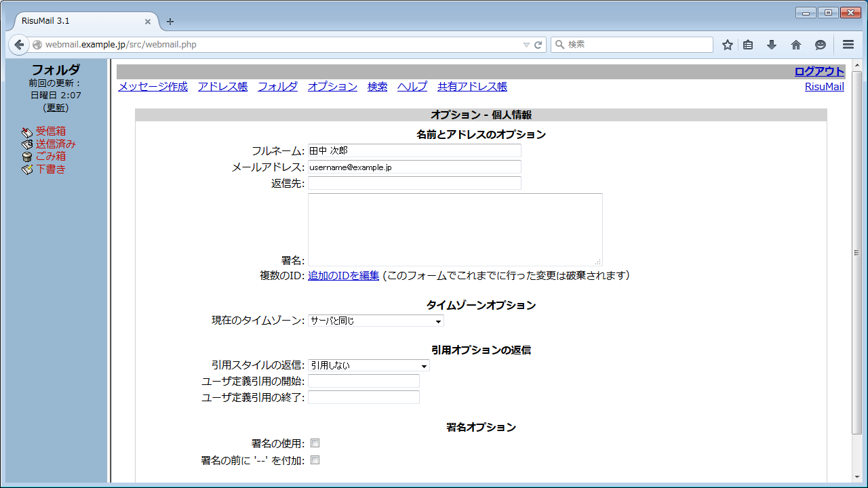868x488 pixels.
Task: Minimize the browser window
Action: point(806,12)
